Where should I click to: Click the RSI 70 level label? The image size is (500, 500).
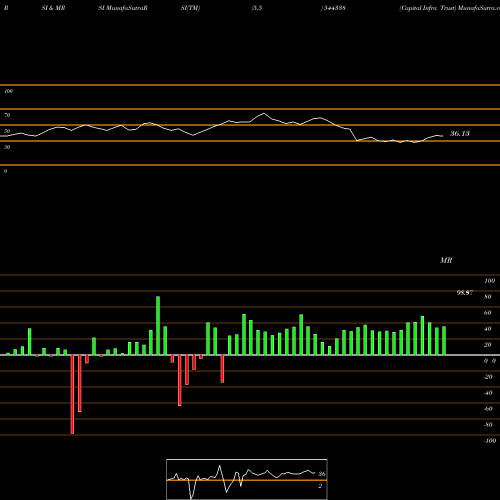pyautogui.click(x=7, y=115)
